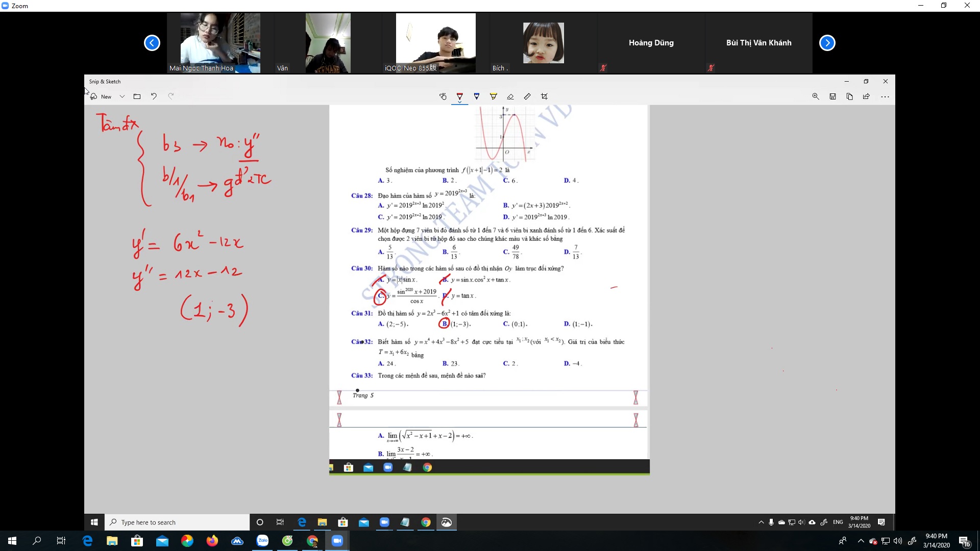Screen dimensions: 980x551
Task: Select the yellow highlighter tool
Action: 493,96
